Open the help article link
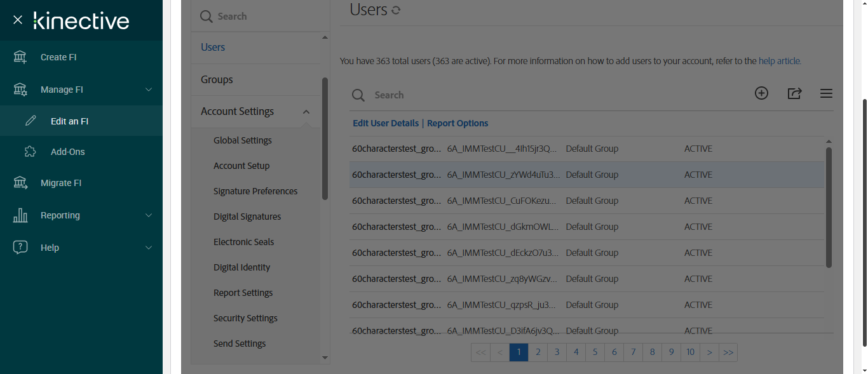 point(780,62)
